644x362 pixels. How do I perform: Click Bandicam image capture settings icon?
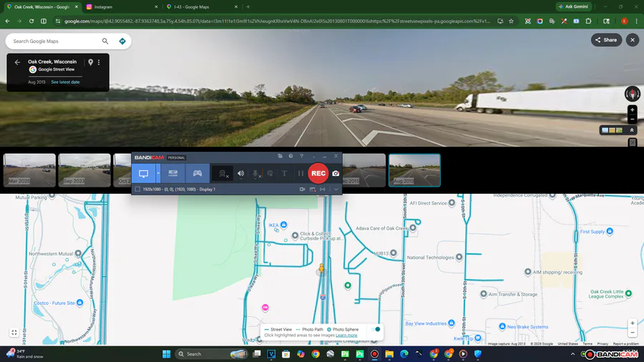tap(313, 189)
